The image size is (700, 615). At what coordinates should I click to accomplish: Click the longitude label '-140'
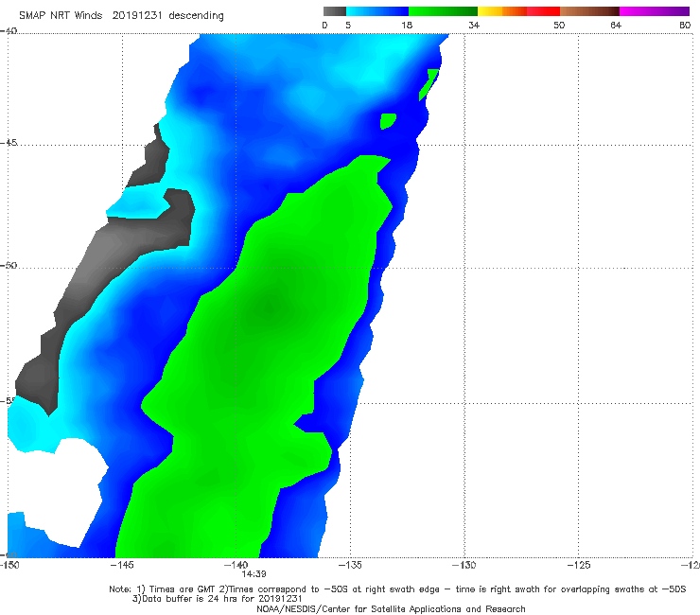click(236, 565)
